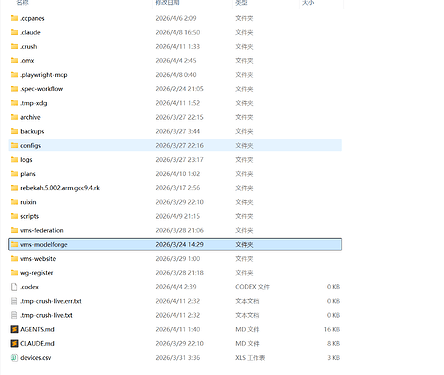Click the CODEX 文件 type cell
This screenshot has height=375, width=444.
pos(252,287)
